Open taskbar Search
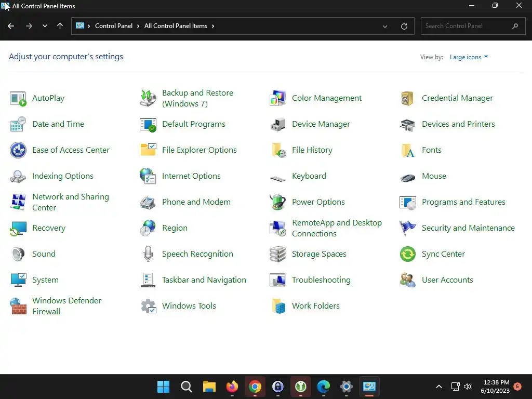 click(187, 387)
